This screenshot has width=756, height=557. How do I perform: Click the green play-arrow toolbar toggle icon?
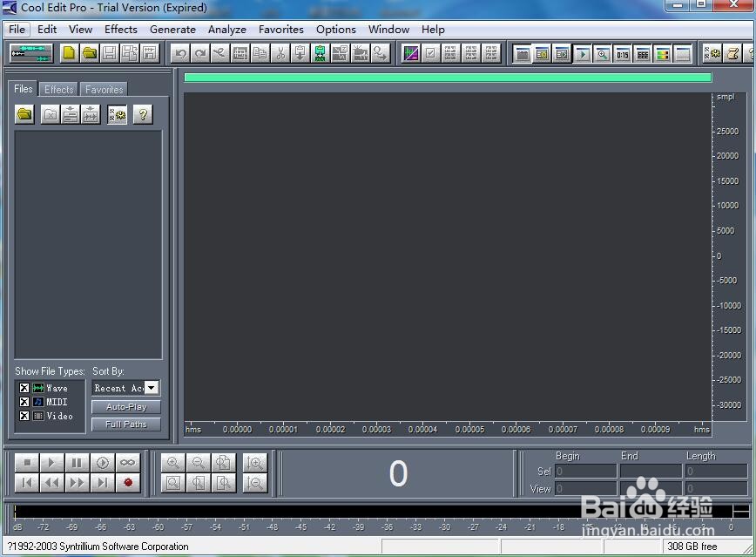click(582, 53)
